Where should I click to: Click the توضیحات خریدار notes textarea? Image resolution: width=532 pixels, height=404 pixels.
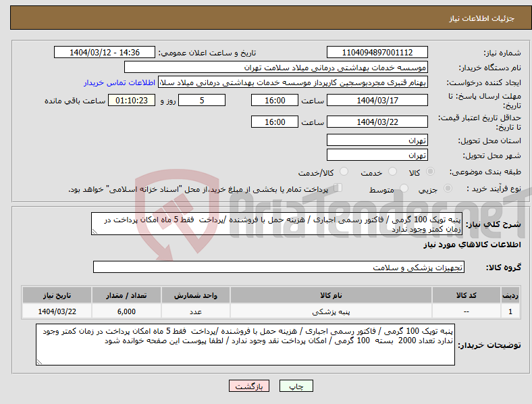tap(245, 345)
